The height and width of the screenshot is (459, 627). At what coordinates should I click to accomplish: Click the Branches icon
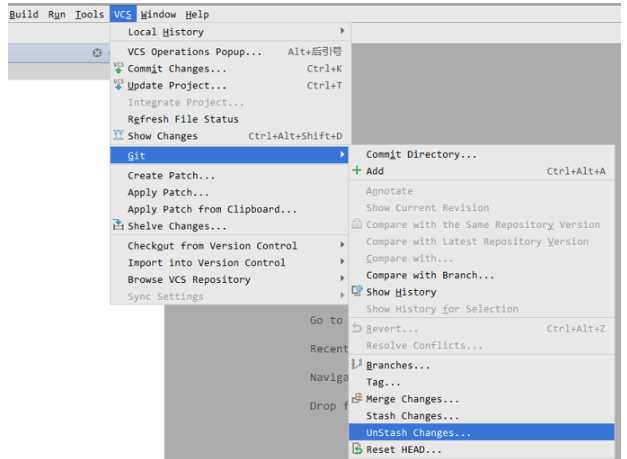click(357, 364)
